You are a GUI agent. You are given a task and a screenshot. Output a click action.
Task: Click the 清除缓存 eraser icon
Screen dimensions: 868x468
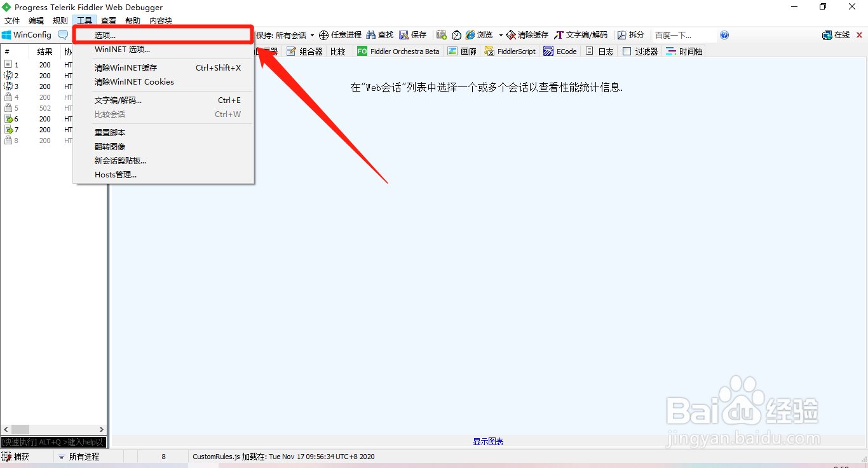tap(511, 35)
